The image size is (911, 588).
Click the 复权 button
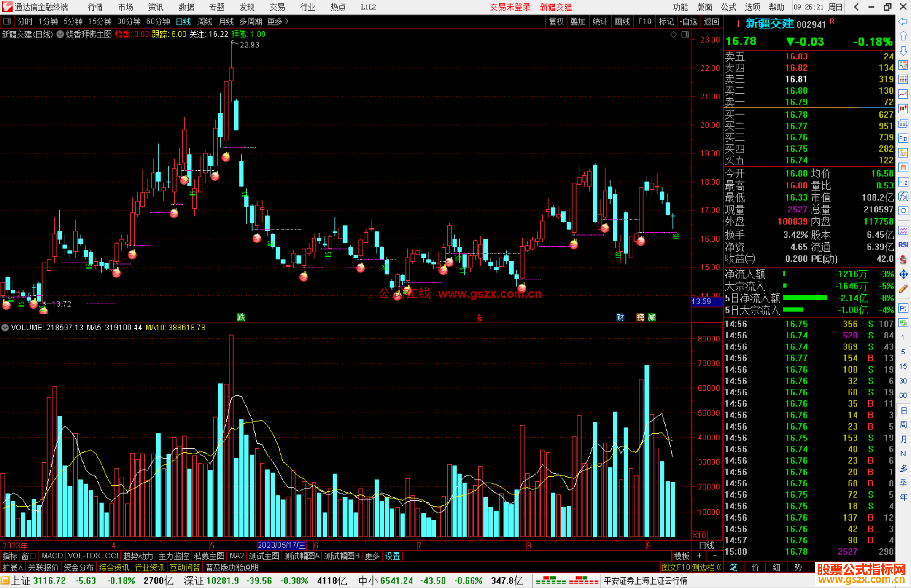click(x=556, y=21)
